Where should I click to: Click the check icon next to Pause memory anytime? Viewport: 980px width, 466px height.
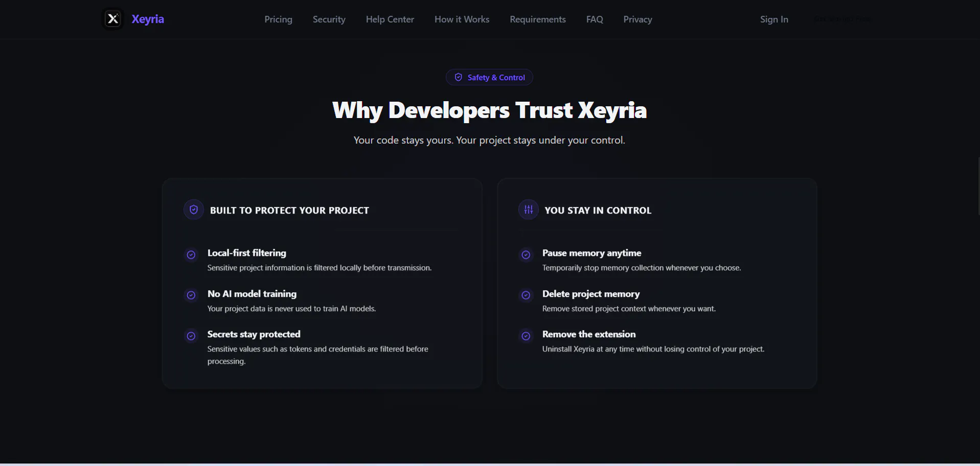pyautogui.click(x=526, y=254)
